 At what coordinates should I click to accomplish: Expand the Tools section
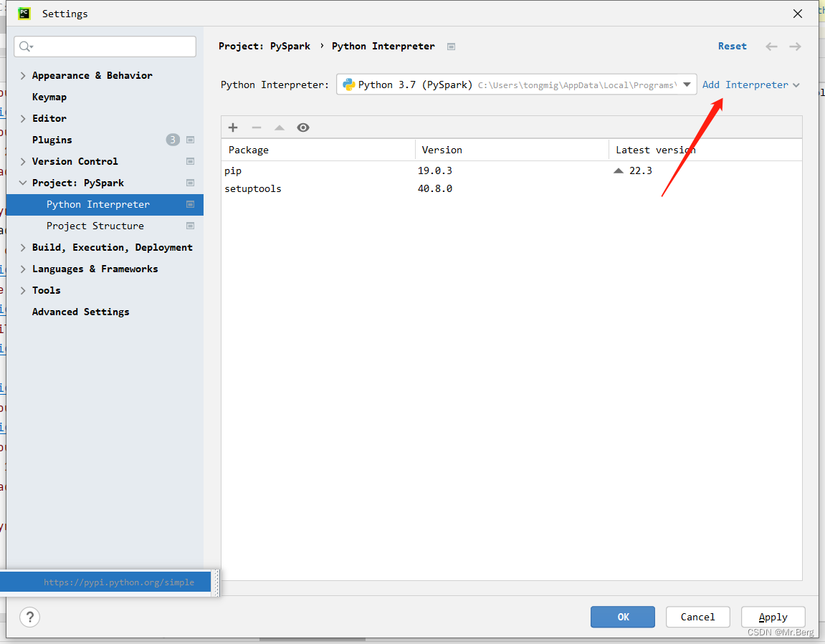click(23, 291)
